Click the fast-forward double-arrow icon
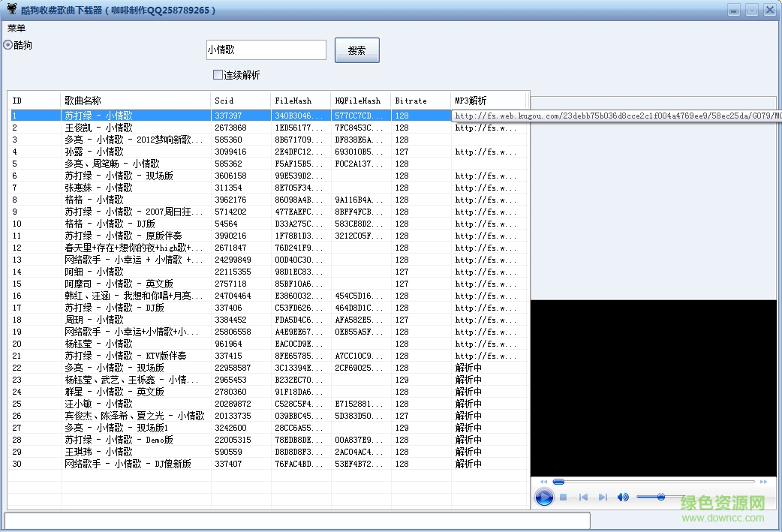This screenshot has height=532, width=782. [x=763, y=482]
